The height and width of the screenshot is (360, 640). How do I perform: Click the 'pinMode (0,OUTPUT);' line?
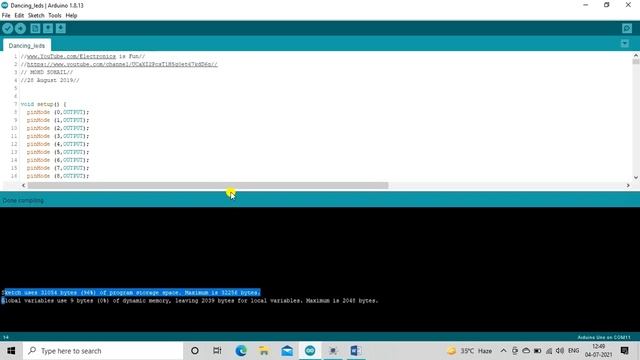point(58,112)
